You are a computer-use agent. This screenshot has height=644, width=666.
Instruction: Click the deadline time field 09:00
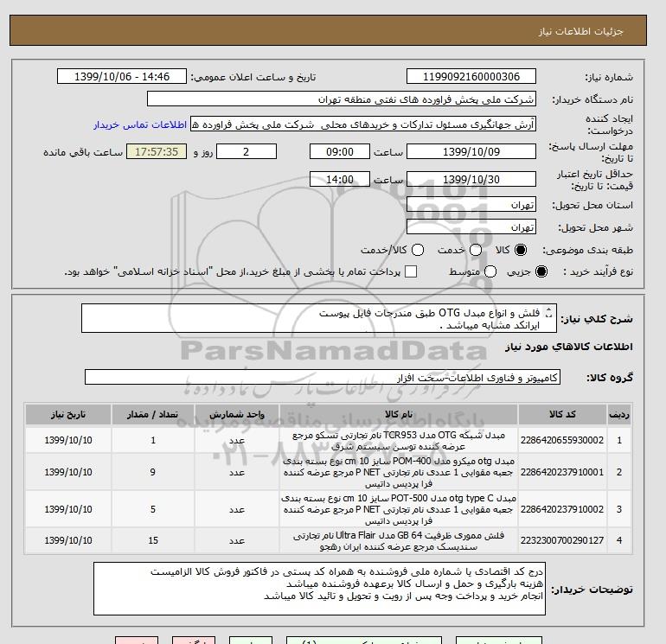(340, 151)
